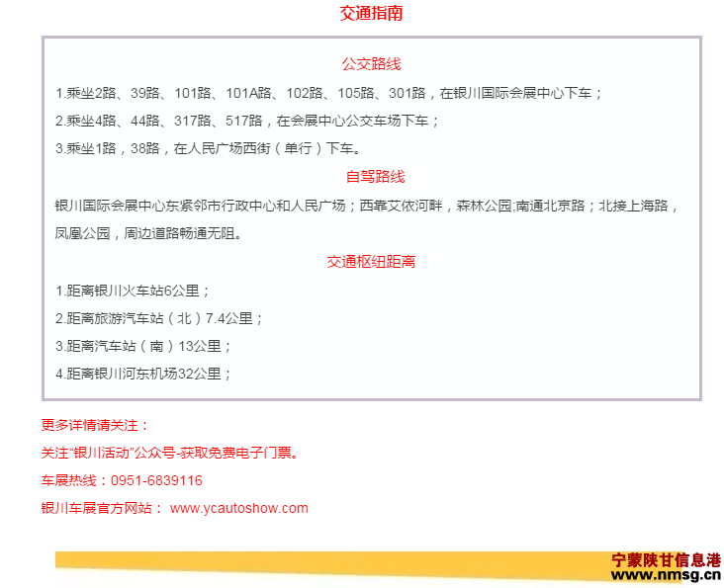Select the text 1.距离银川火车站6公里
Image resolution: width=724 pixels, height=588 pixels.
tap(133, 291)
